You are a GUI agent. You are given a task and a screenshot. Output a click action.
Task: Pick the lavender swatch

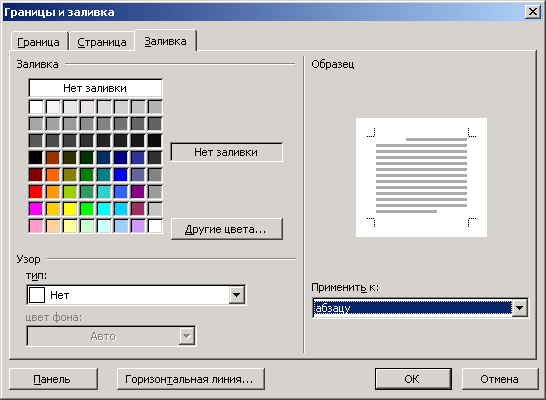point(138,226)
